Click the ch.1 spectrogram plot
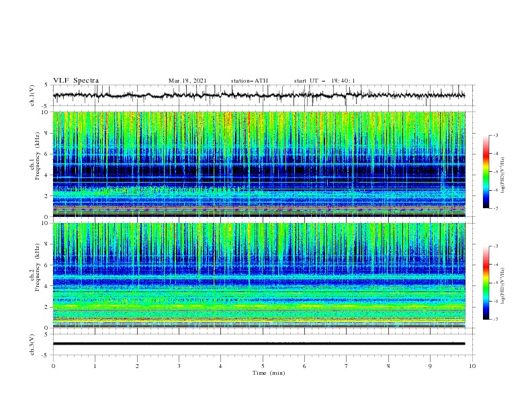532x411 pixels. pos(259,164)
